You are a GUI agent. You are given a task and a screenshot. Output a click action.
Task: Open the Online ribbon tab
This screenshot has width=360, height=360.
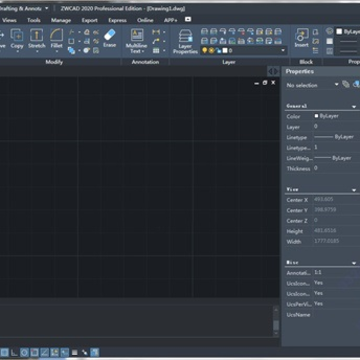tap(145, 20)
